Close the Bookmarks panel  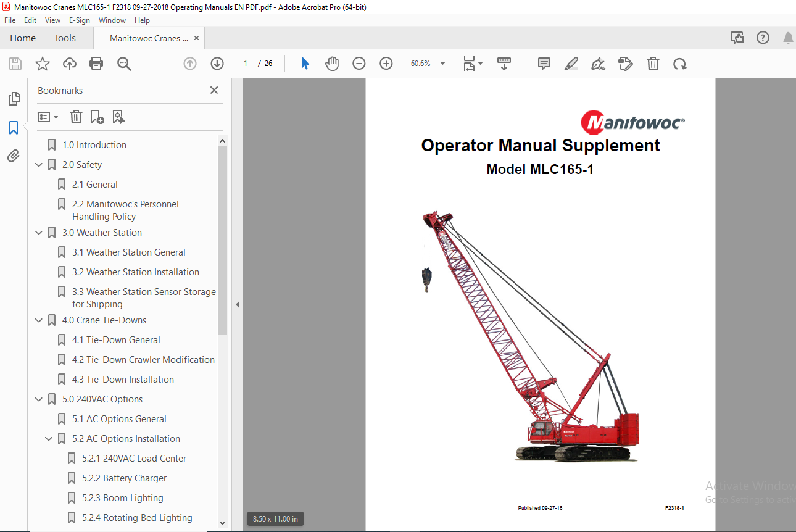tap(214, 90)
